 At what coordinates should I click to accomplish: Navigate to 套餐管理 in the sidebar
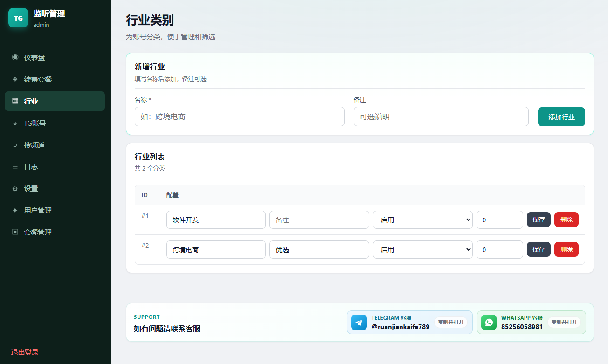click(55, 232)
